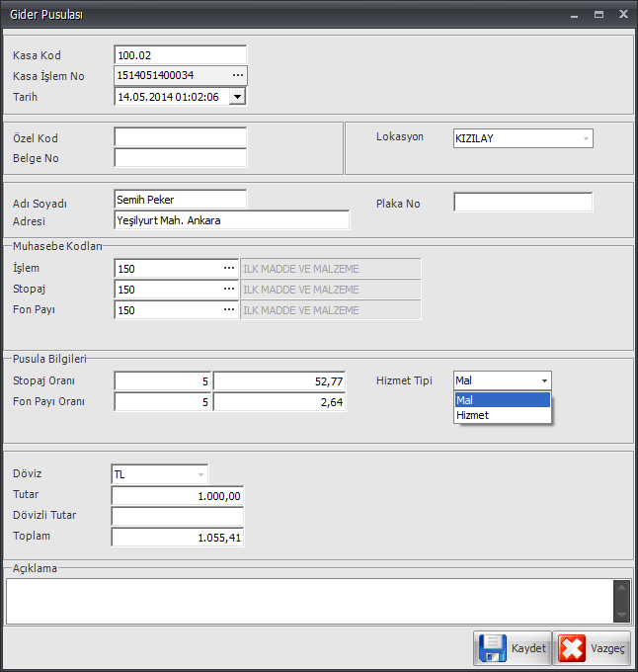Open lookup for İşlem accounting code

coord(229,268)
